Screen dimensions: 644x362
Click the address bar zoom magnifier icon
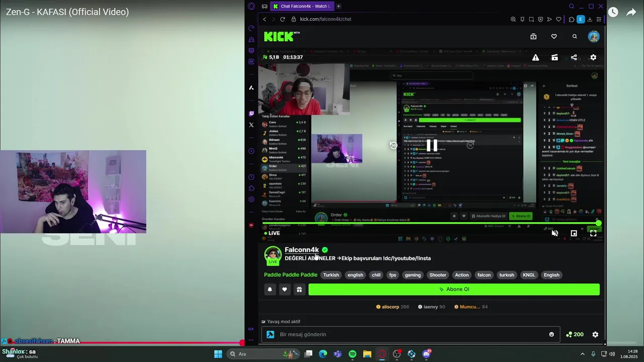(513, 19)
